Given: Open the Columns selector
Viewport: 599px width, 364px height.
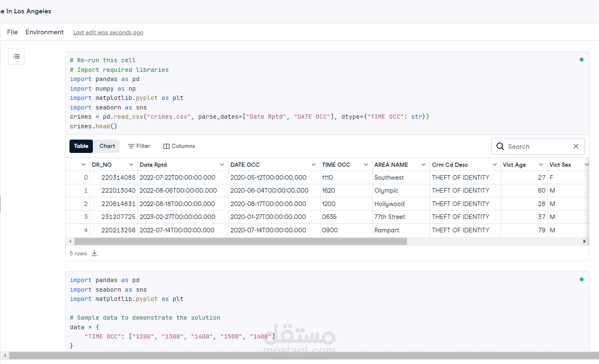Looking at the screenshot, I should (x=179, y=146).
